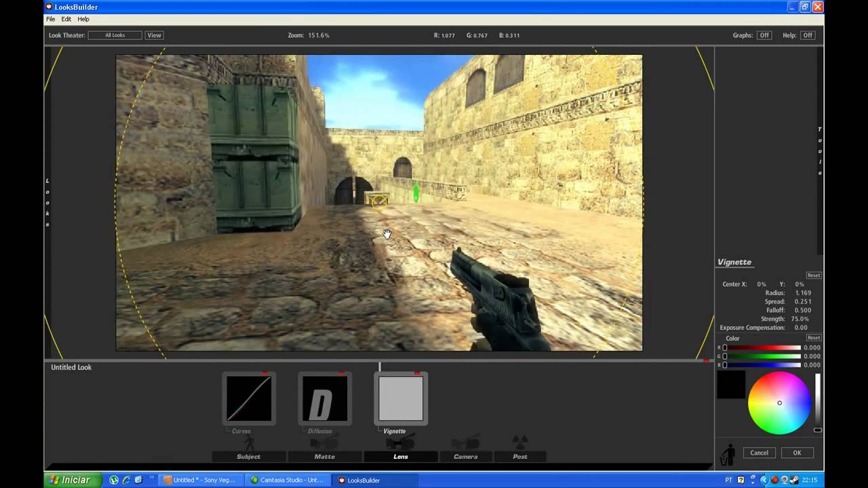The width and height of the screenshot is (868, 488).
Task: Click the Camera stage camcorder icon
Action: click(x=466, y=443)
